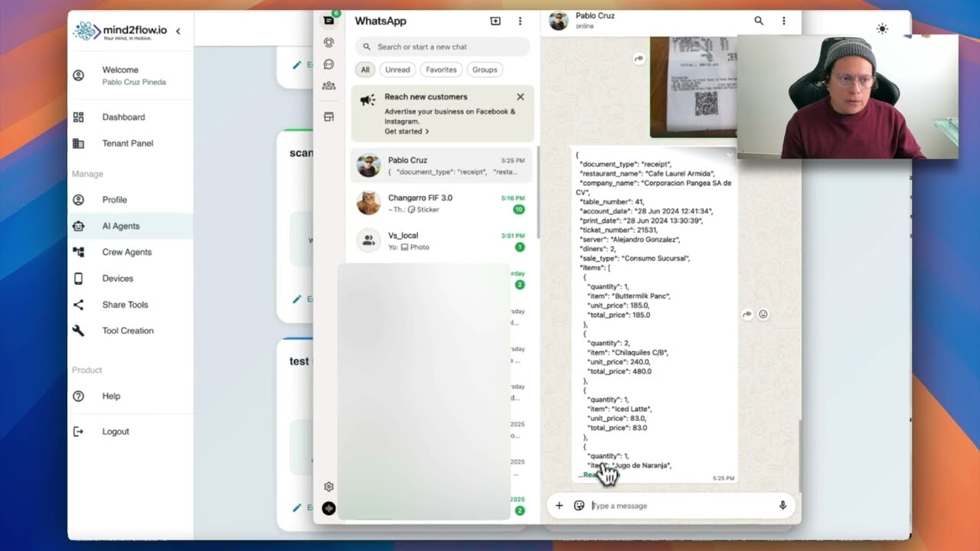Click the conversation scrollbar
This screenshot has height=551, width=980.
tap(799, 455)
